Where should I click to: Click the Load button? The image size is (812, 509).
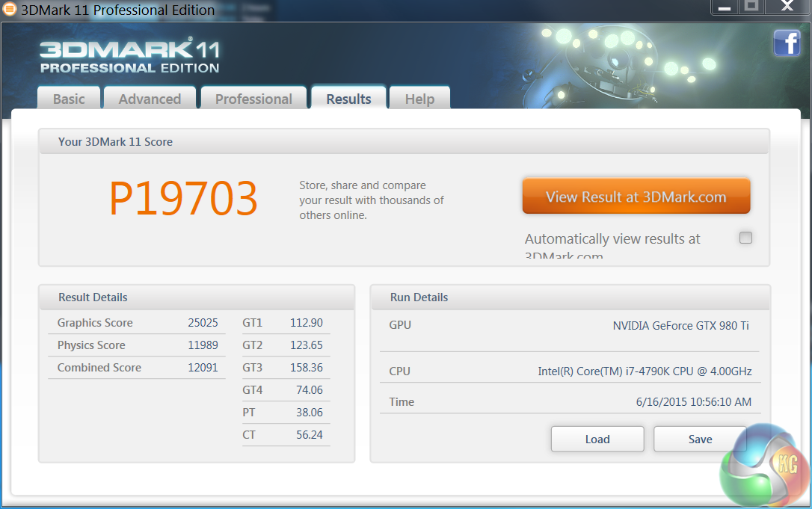pos(597,439)
